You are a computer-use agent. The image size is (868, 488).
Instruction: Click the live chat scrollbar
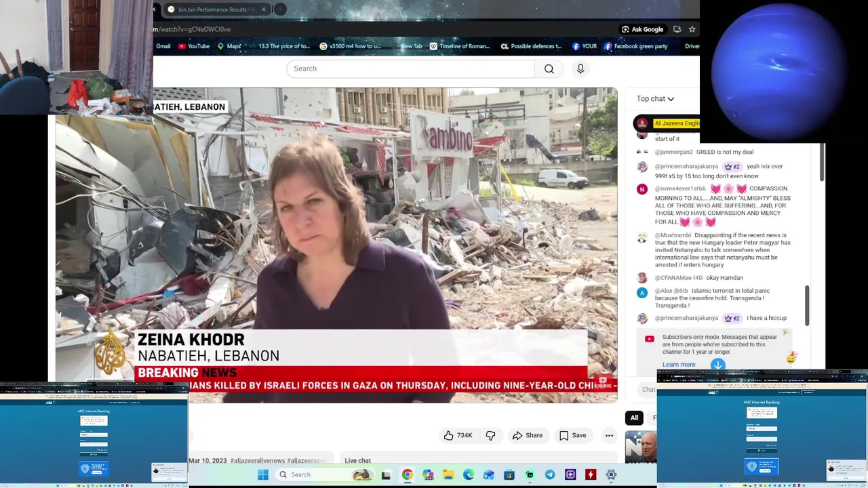tap(807, 305)
